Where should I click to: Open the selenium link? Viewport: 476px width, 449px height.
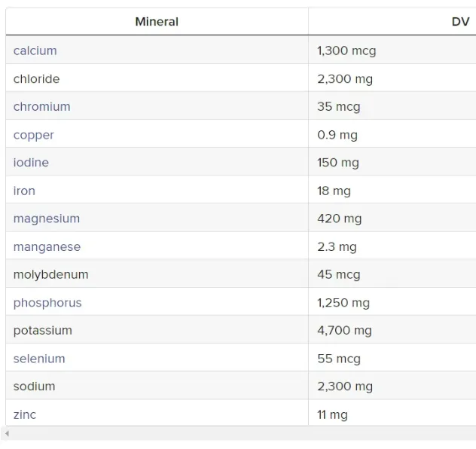(x=39, y=359)
